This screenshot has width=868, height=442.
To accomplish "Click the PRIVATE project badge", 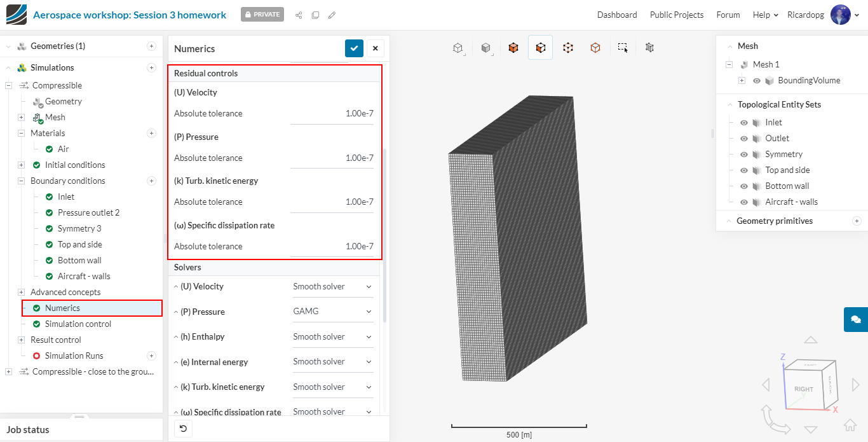I will pos(262,15).
